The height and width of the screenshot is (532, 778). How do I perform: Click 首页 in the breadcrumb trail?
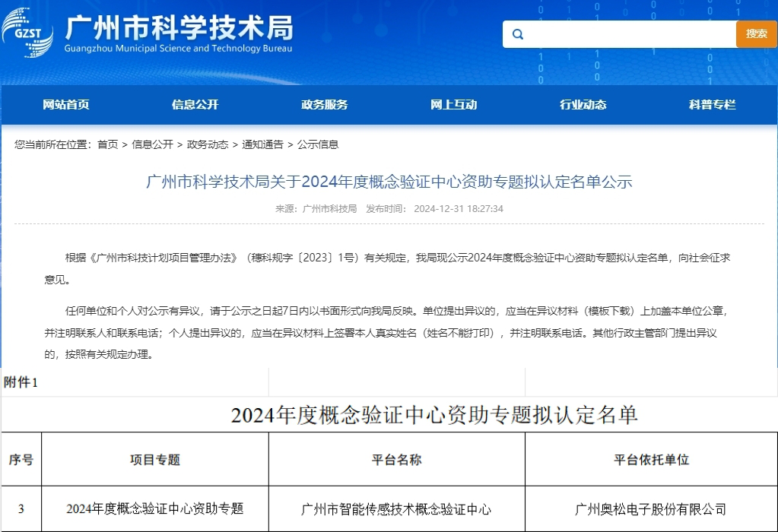[x=107, y=144]
